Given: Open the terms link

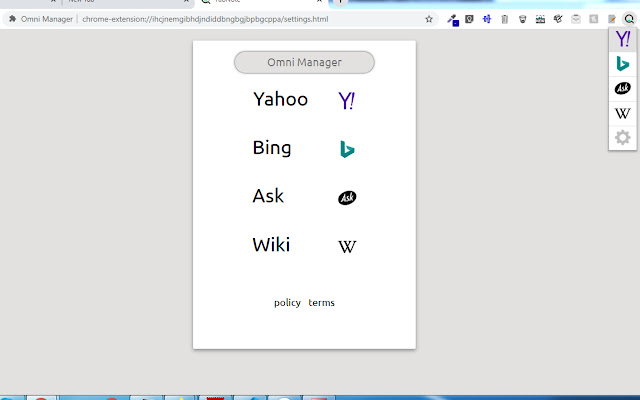Looking at the screenshot, I should (321, 302).
